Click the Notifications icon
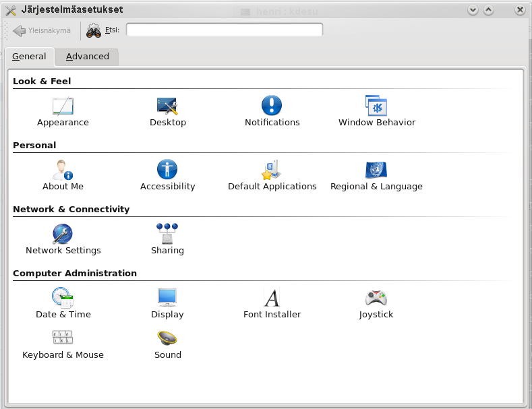Image resolution: width=532 pixels, height=409 pixels. 272,106
